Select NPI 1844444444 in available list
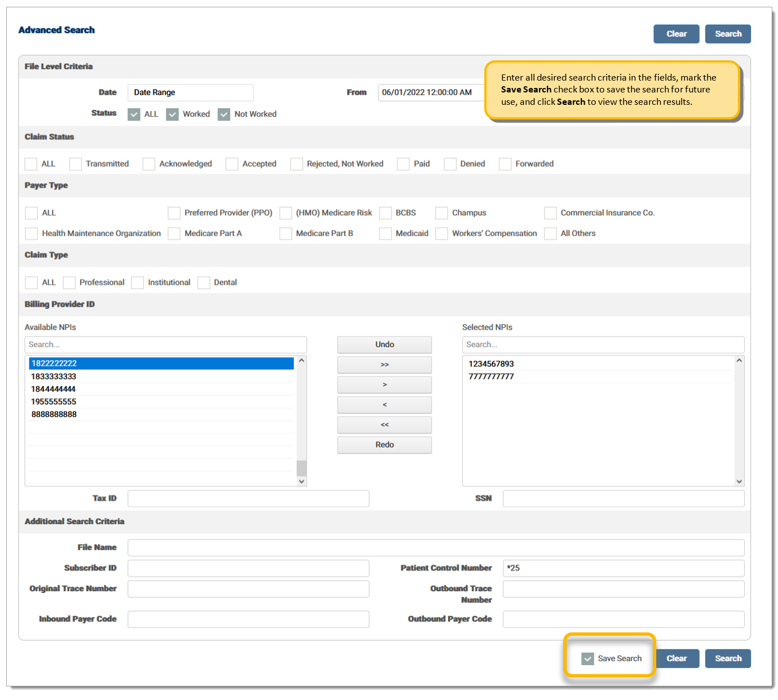This screenshot has width=778, height=700. [x=161, y=389]
